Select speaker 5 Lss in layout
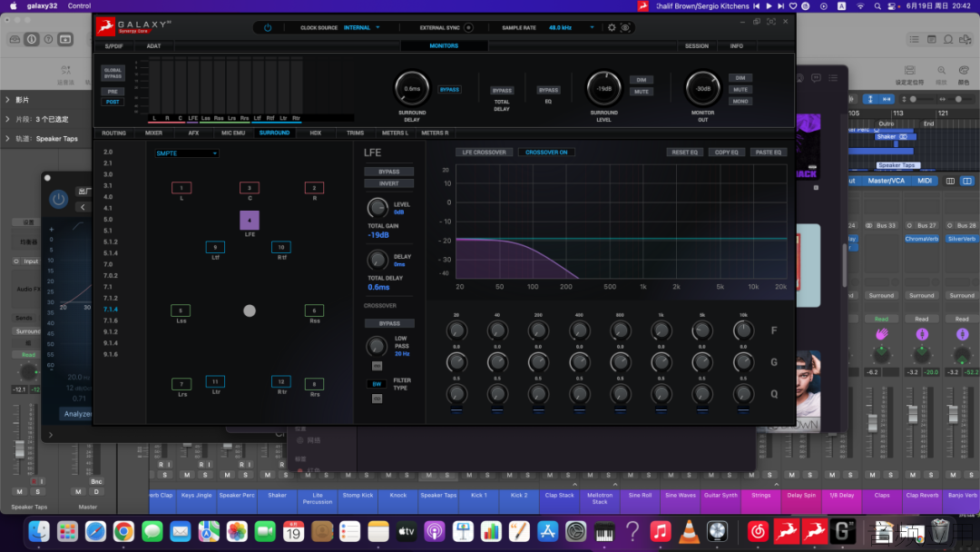The width and height of the screenshot is (980, 552). click(181, 310)
